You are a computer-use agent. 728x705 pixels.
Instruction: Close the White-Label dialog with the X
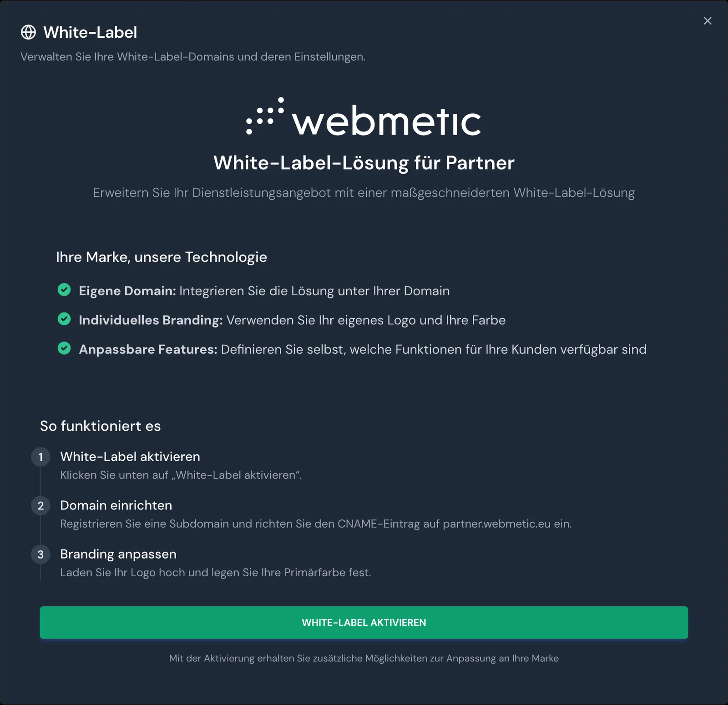pyautogui.click(x=708, y=20)
